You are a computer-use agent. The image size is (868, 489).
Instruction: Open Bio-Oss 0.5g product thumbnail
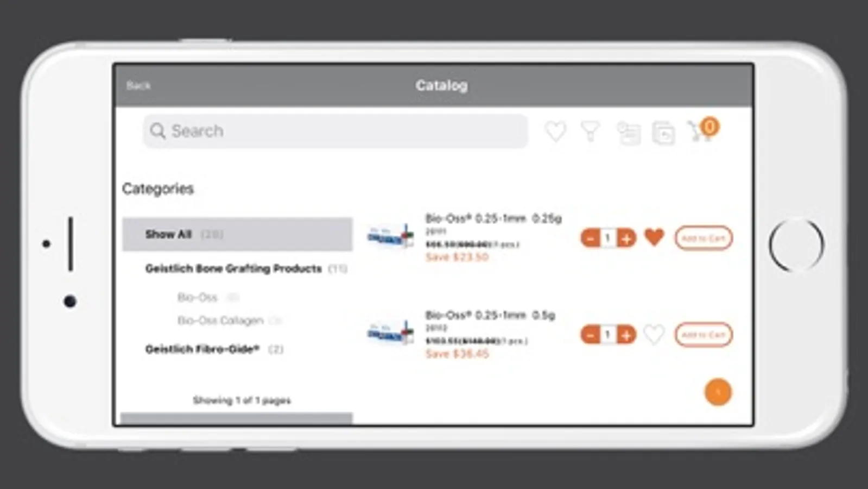pos(390,332)
